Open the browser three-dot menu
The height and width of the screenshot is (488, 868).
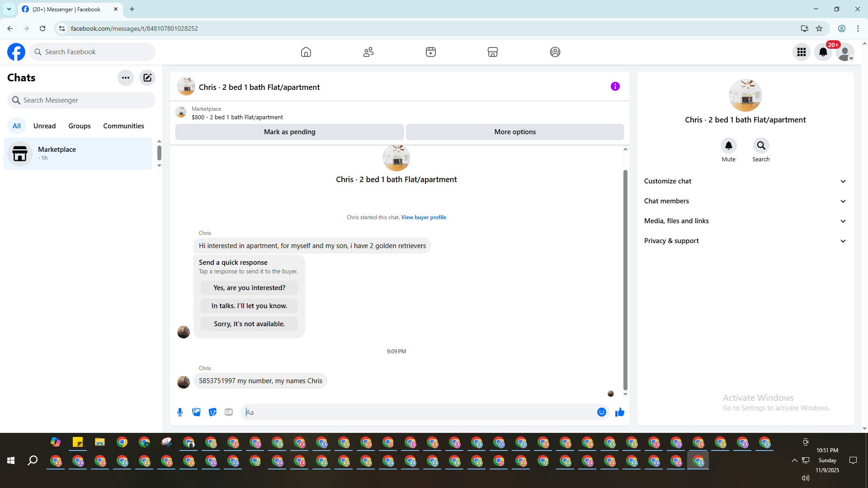coord(858,28)
